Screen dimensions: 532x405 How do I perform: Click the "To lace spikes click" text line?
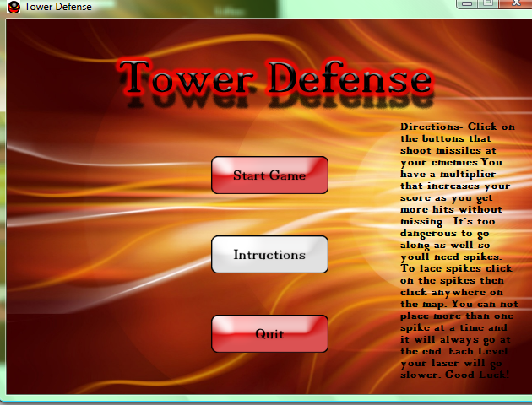tap(456, 268)
